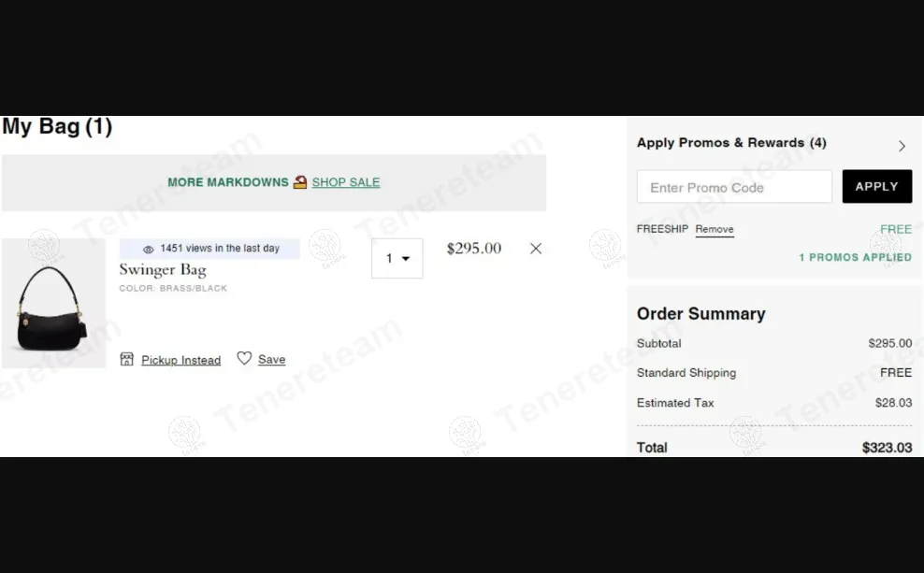Open the quantity dropdown for Swinger Bag

[397, 259]
